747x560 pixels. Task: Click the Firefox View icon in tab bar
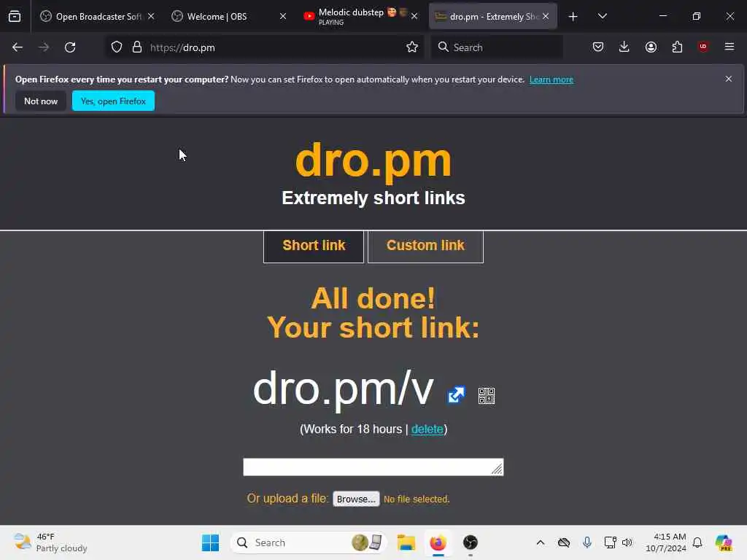(x=15, y=16)
